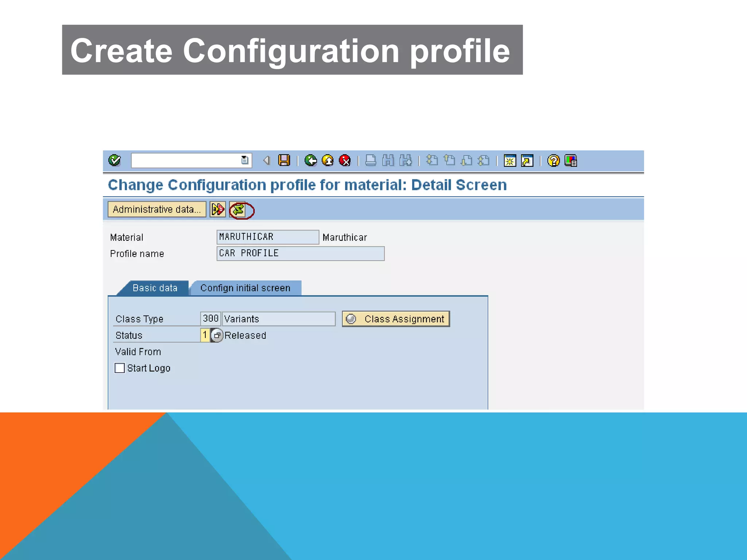Go to Last page icon
This screenshot has width=747, height=560.
(x=484, y=160)
